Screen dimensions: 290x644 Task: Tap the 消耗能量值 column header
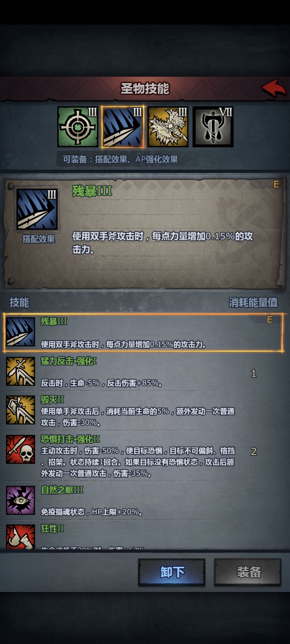click(253, 302)
